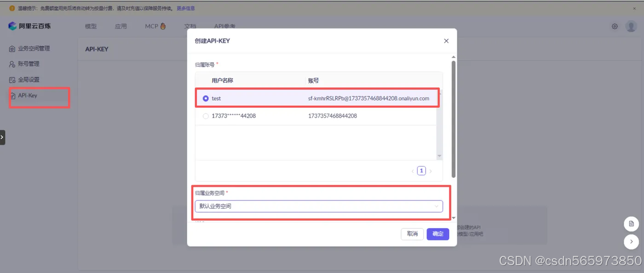This screenshot has width=644, height=273.
Task: Click the 账号管理 sidebar icon
Action: (12, 64)
